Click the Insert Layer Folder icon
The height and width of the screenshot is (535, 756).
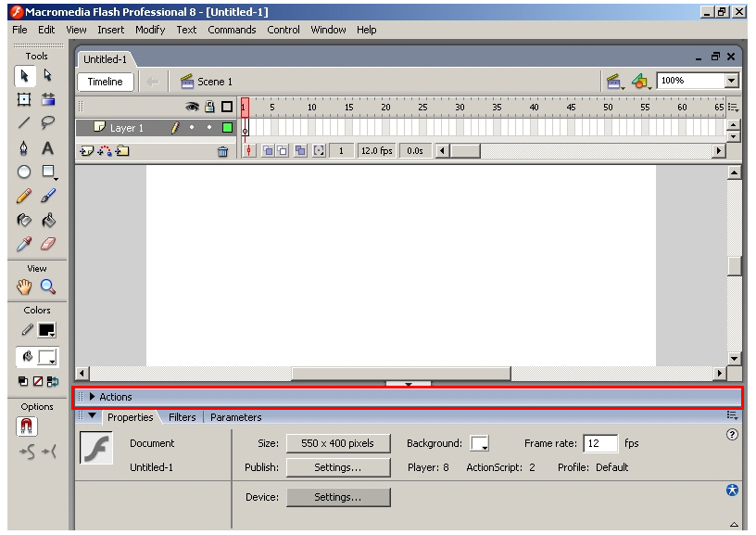pos(122,151)
